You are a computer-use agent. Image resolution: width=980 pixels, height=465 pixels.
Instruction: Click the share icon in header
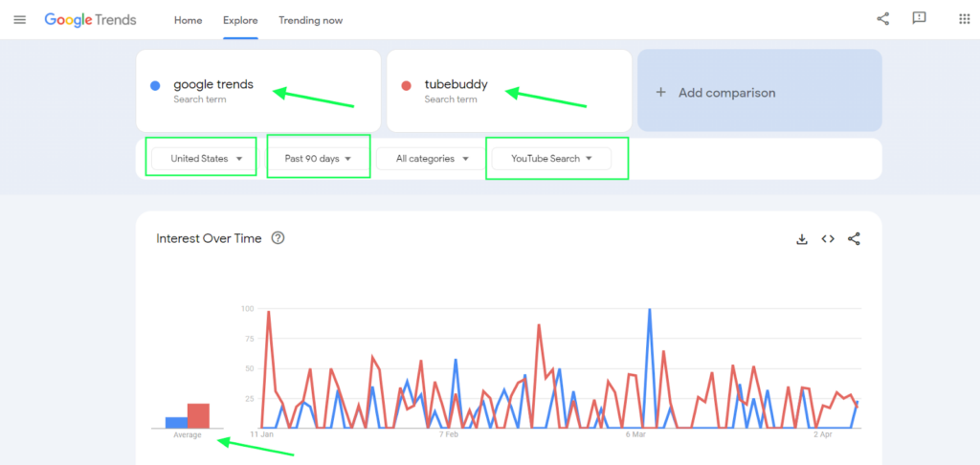[x=882, y=19]
